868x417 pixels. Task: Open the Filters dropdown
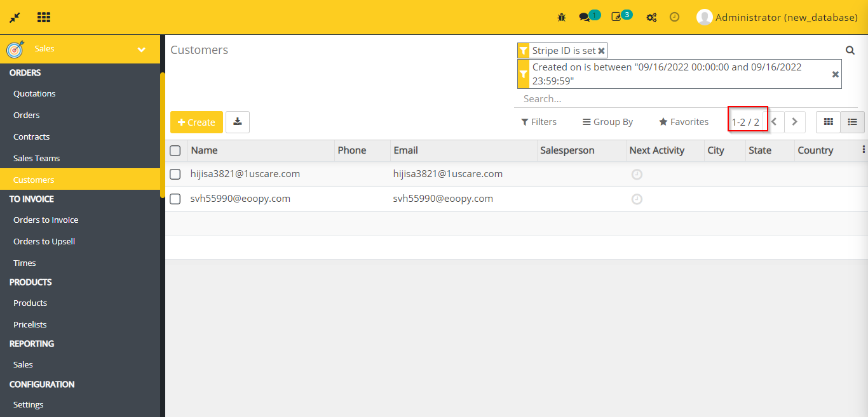tap(538, 121)
